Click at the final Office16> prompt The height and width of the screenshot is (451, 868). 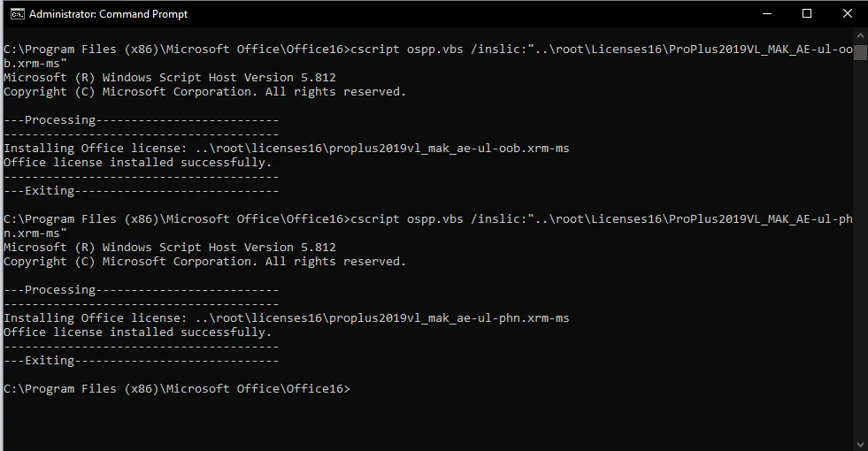point(177,389)
